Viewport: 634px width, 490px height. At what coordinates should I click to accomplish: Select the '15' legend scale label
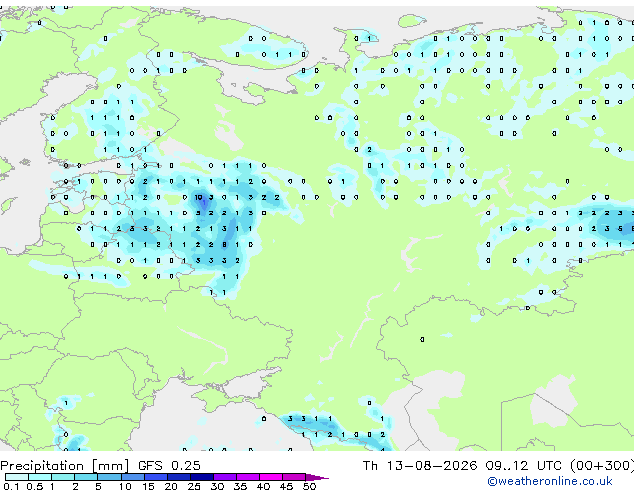click(148, 486)
